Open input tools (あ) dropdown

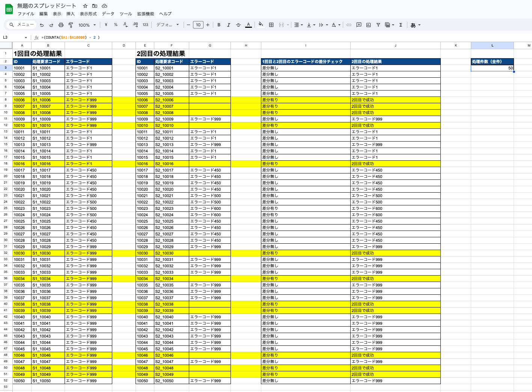coord(415,25)
